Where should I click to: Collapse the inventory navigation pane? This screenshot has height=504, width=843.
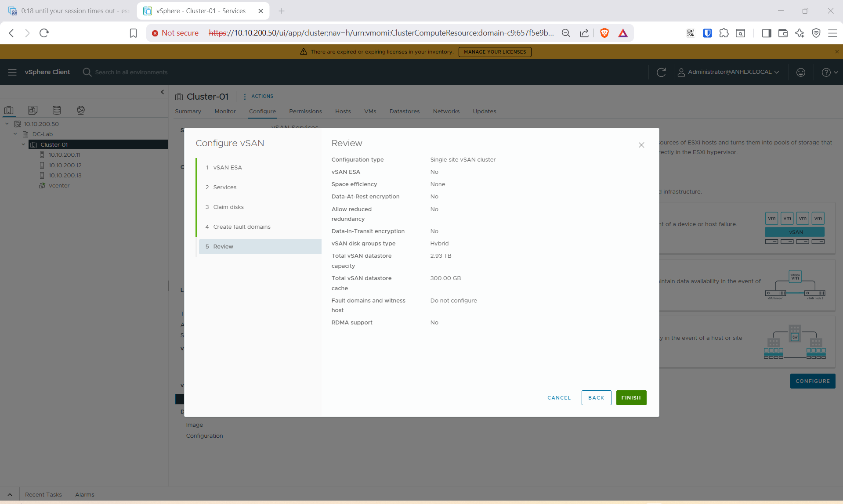[163, 92]
